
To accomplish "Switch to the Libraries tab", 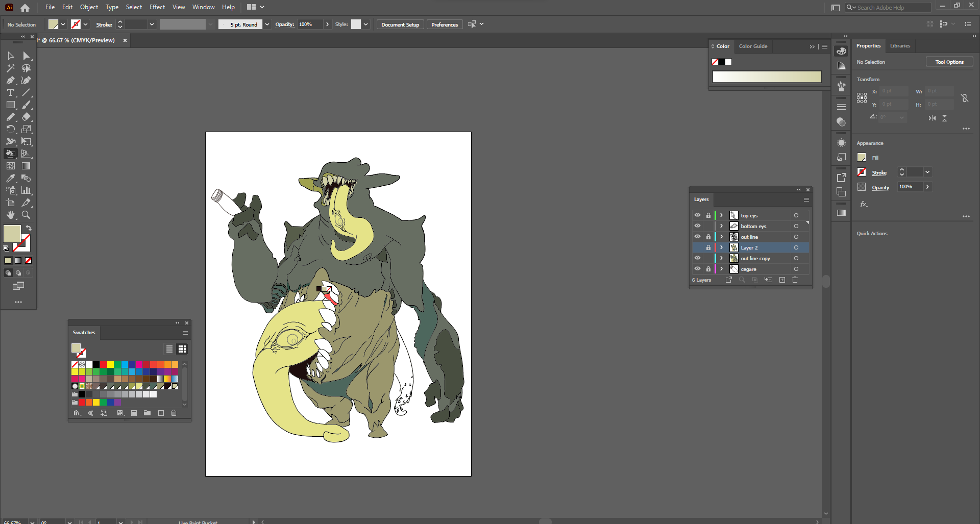I will pyautogui.click(x=900, y=46).
